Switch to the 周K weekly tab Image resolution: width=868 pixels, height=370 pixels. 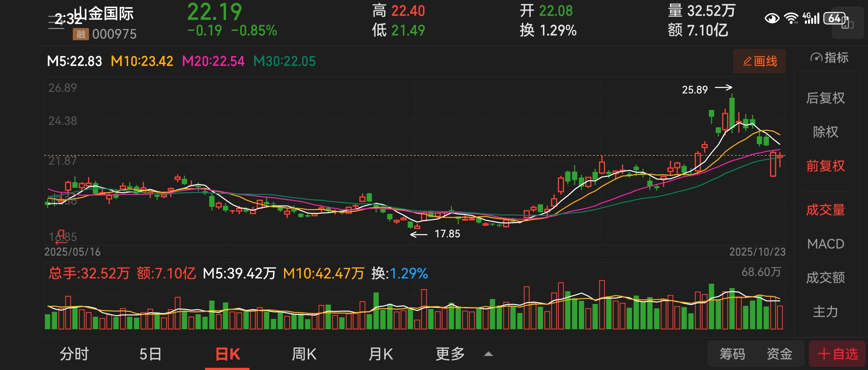coord(304,354)
